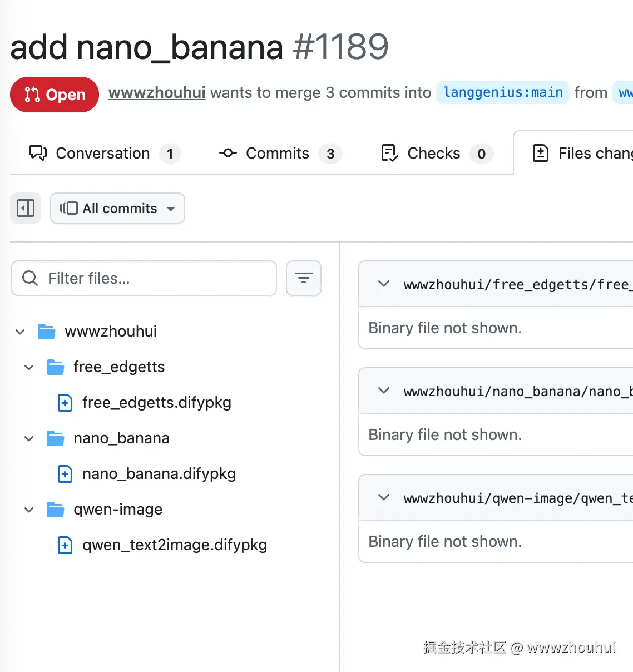Click pull request title add nano_banana #1189

(x=199, y=47)
